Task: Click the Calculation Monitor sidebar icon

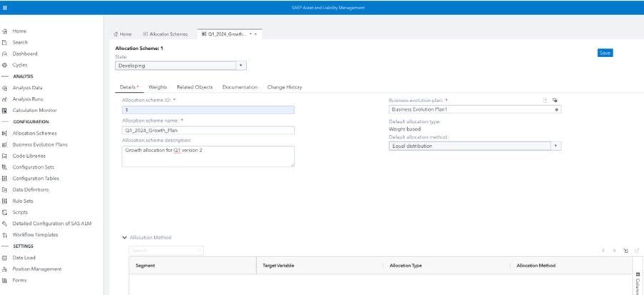Action: (5, 111)
